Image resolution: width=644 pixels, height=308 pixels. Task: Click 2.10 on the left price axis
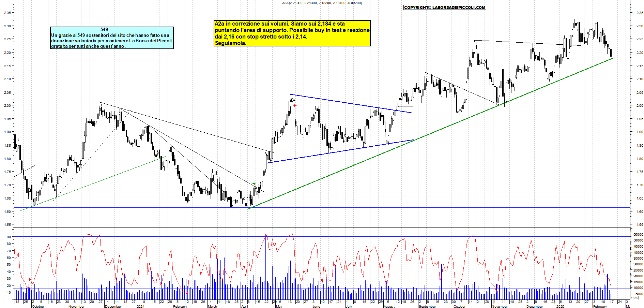pos(7,79)
